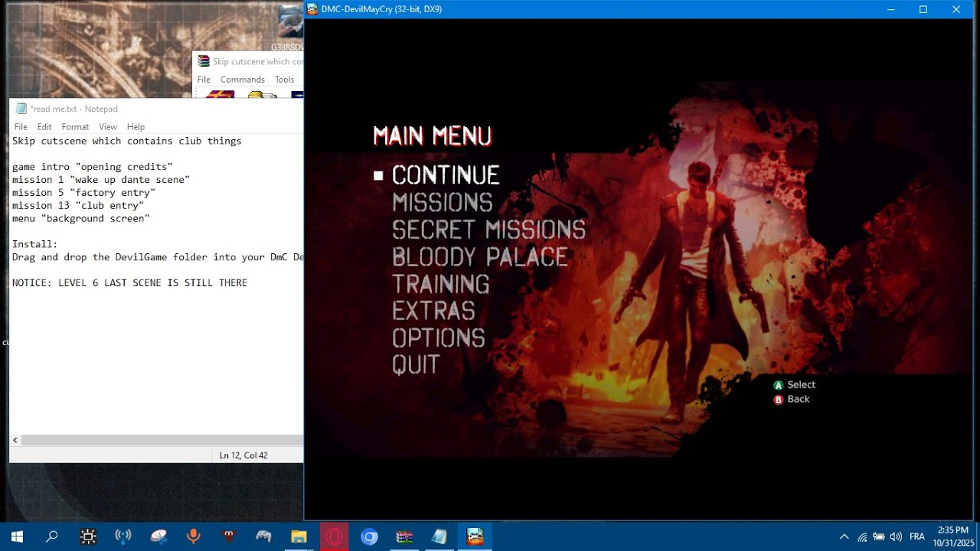Click the line 'game intro "opening credits"'
Viewport: 980px width, 551px height.
tap(93, 167)
